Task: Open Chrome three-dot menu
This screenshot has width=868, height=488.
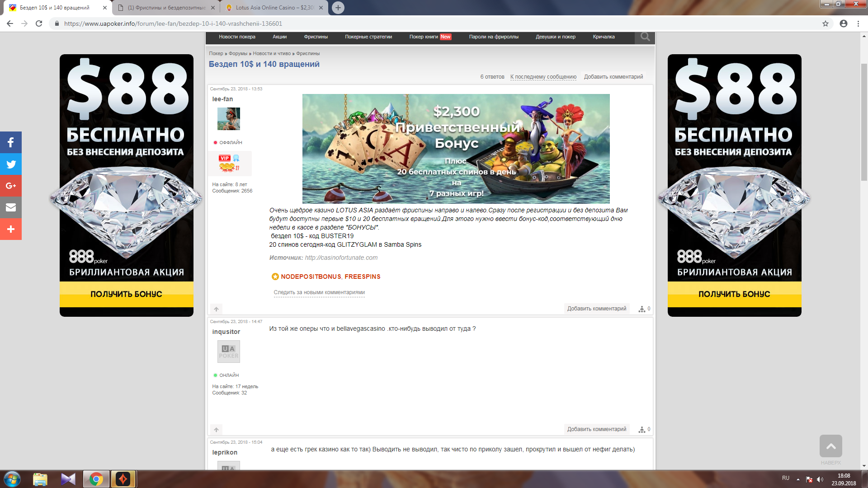Action: (x=858, y=23)
